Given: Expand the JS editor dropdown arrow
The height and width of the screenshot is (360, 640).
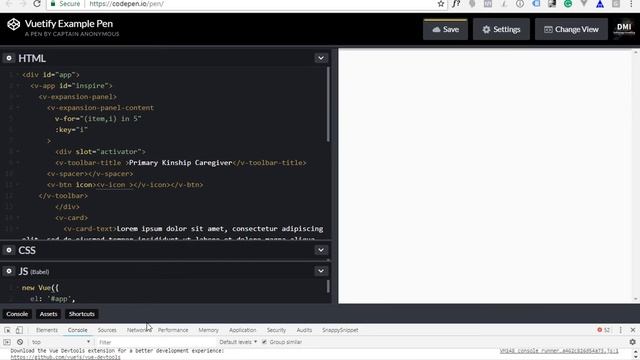Looking at the screenshot, I should pos(321,271).
